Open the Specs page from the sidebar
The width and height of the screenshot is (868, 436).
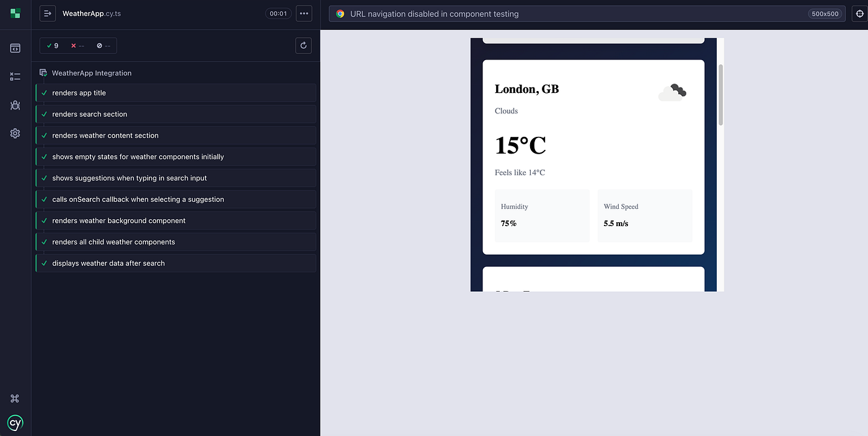tap(15, 48)
